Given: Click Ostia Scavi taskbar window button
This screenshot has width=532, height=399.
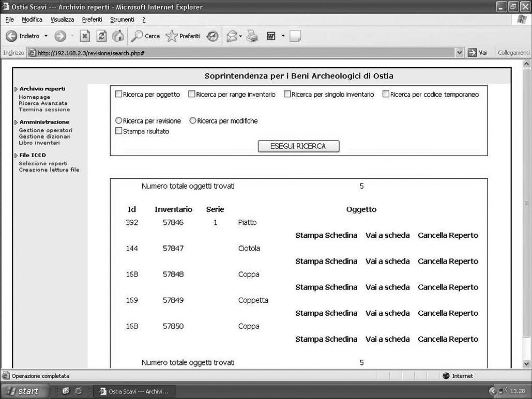Looking at the screenshot, I should click(134, 391).
